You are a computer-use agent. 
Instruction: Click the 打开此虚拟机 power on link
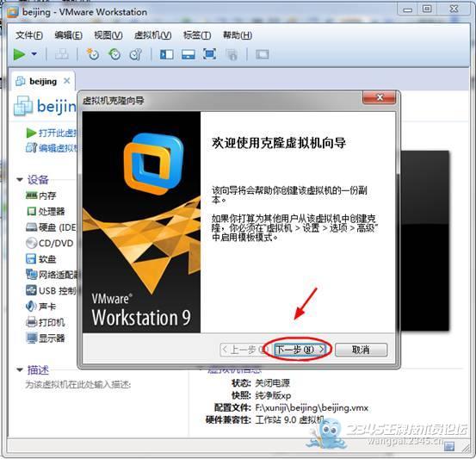coord(58,133)
